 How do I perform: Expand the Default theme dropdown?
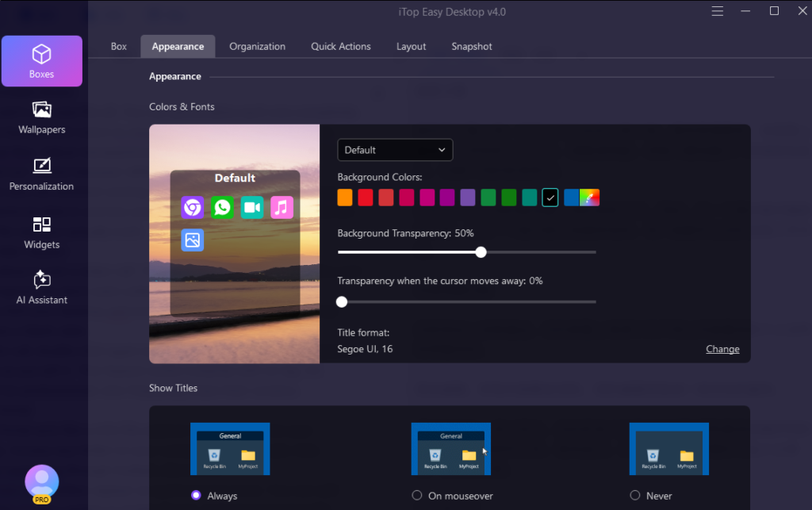click(x=395, y=150)
